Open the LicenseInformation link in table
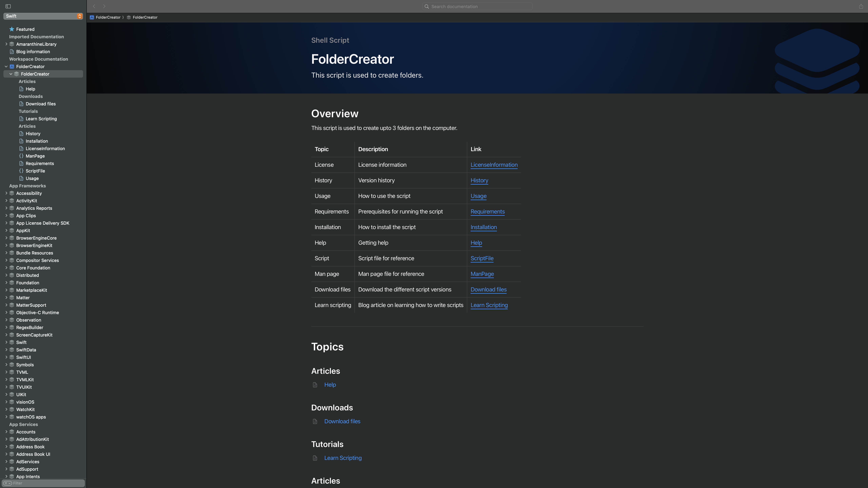 [x=494, y=165]
